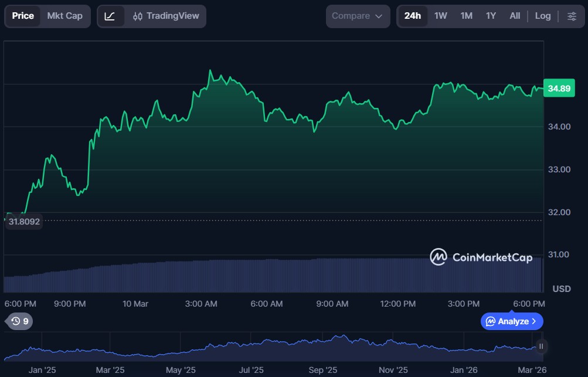Click the history clock badge showing 9
Screen dimensions: 588x377
click(20, 321)
